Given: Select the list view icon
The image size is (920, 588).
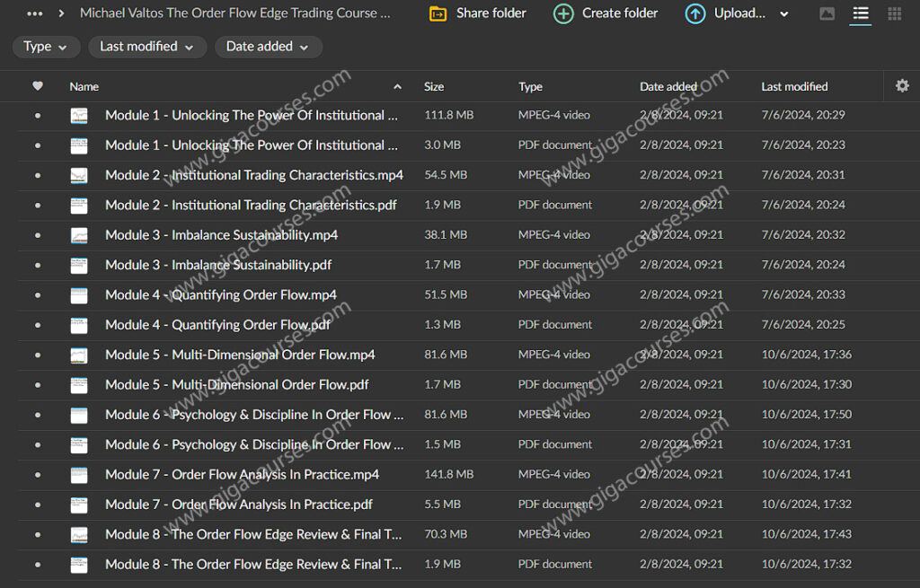Looking at the screenshot, I should click(860, 13).
